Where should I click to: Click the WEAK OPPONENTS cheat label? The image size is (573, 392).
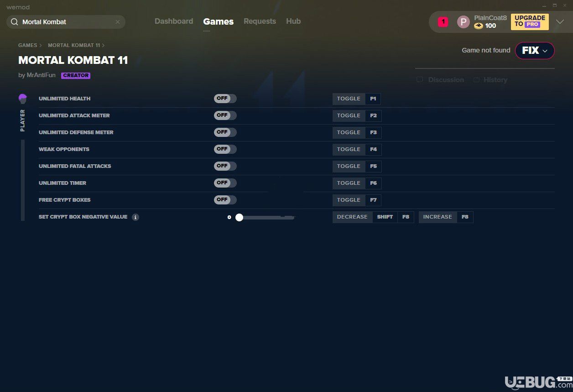[64, 149]
